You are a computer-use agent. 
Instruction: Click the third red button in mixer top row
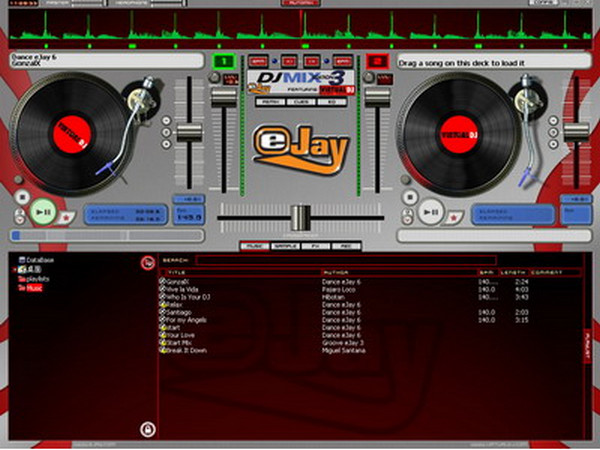[311, 61]
